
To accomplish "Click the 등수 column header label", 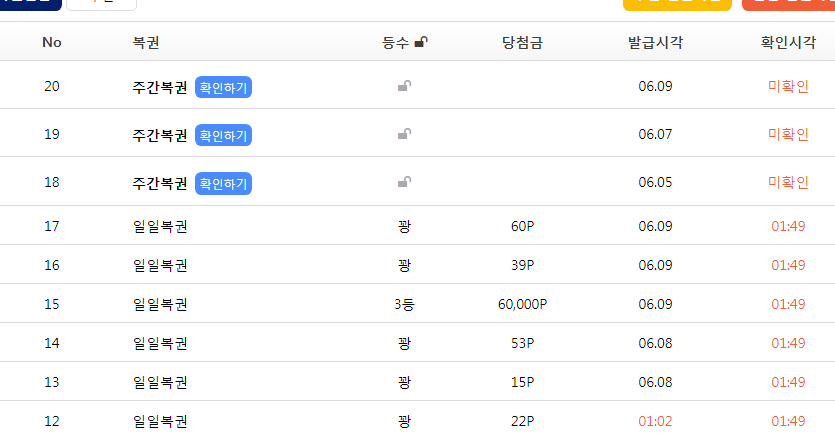I will [396, 43].
